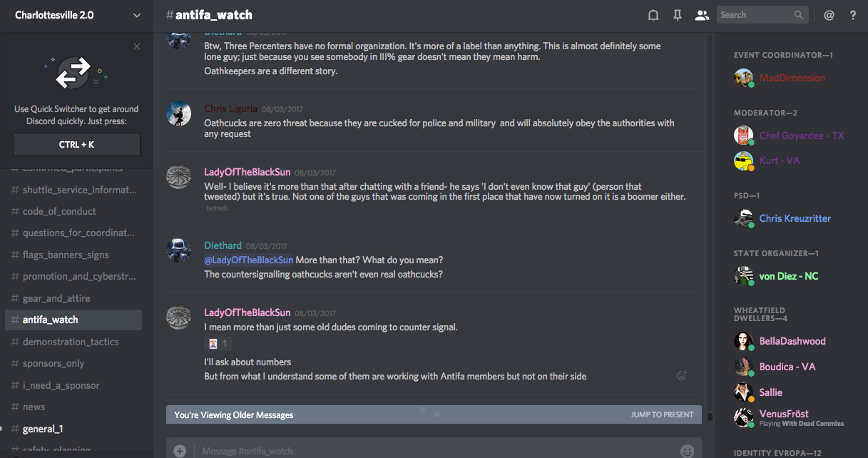Click the attach file plus button
The image size is (868, 458).
pos(180,450)
